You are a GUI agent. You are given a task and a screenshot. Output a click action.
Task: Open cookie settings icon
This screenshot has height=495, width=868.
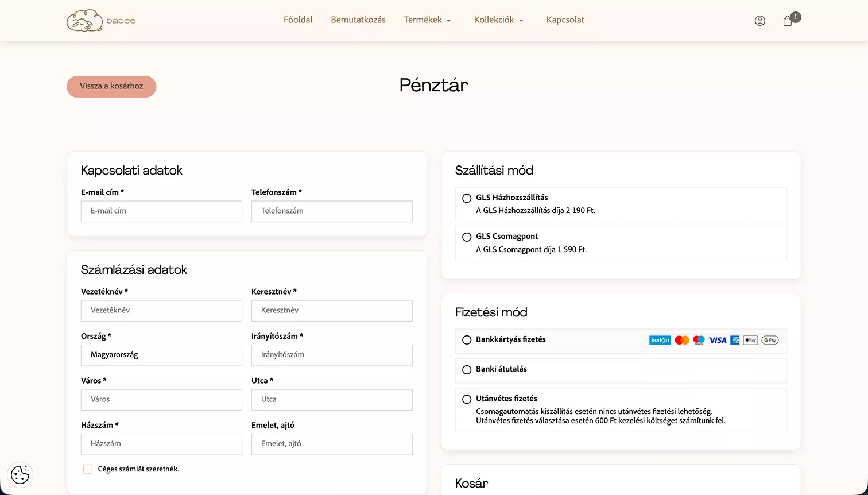coord(20,475)
